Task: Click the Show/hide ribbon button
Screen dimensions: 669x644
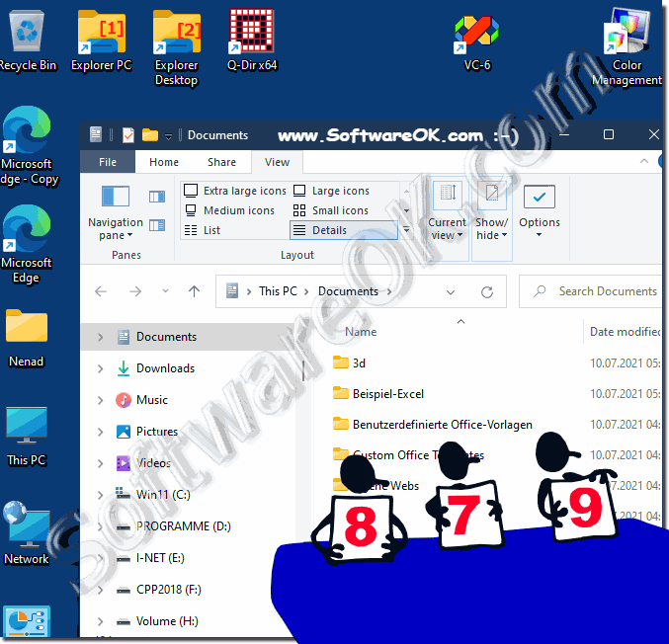Action: tap(491, 217)
